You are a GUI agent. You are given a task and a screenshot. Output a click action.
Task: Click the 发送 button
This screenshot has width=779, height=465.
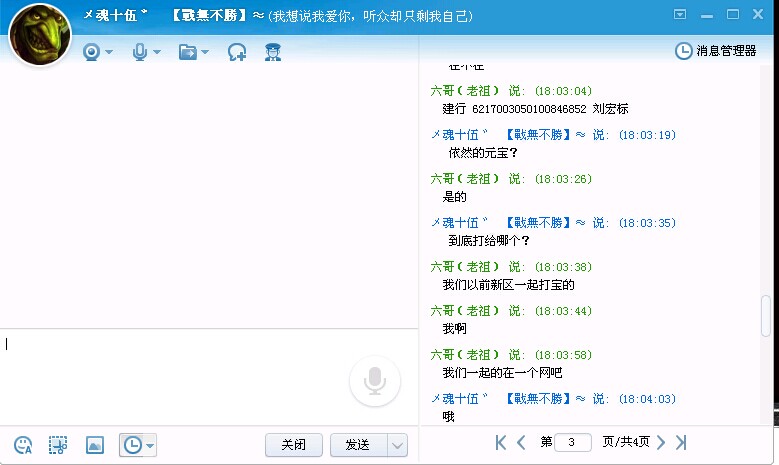pos(357,445)
